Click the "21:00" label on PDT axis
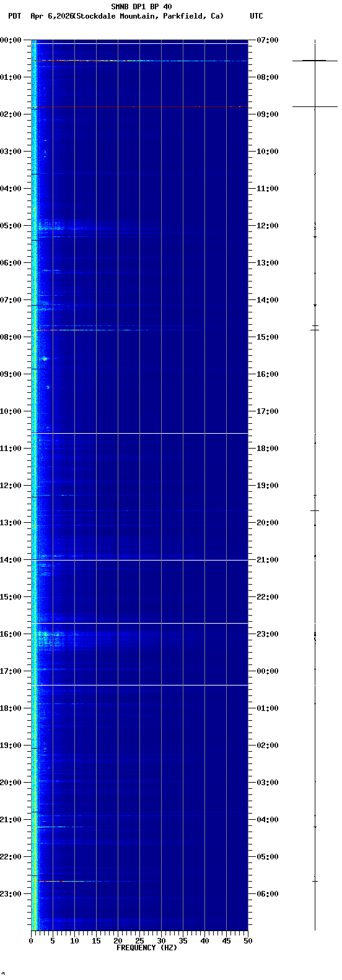Screen dimensions: 342x980 (11, 820)
